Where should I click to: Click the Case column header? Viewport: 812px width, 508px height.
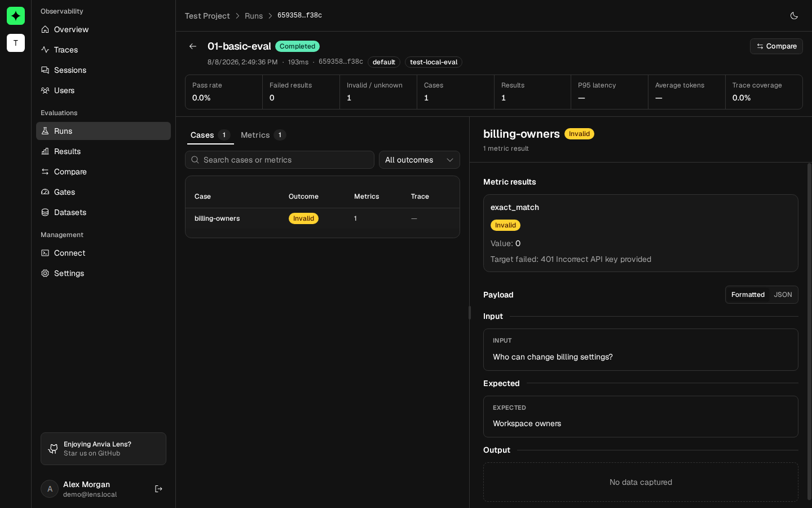tap(202, 196)
